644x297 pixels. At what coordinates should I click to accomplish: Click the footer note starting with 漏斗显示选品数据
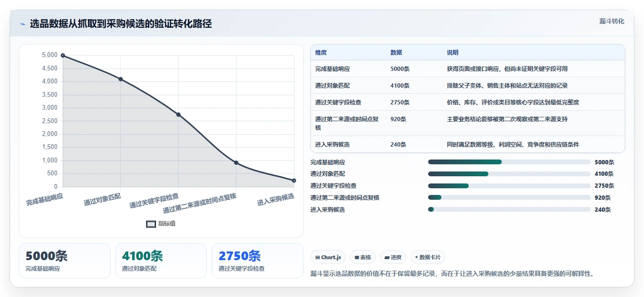tap(452, 274)
